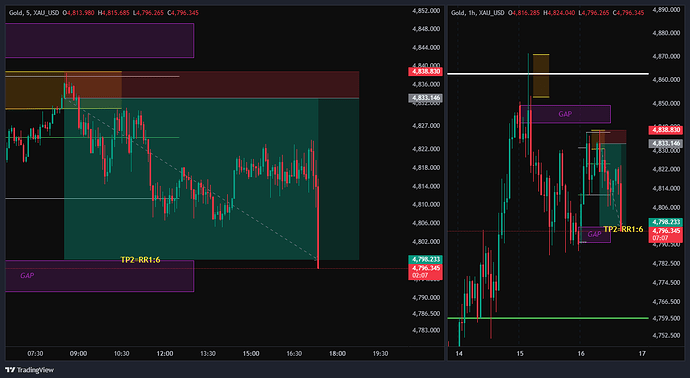Viewport: 690px width, 378px height.
Task: Click the 4,782.500 price axis label
Action: tap(666, 263)
